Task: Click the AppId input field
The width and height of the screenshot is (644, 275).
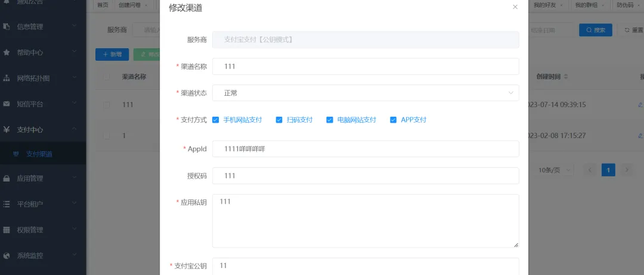Action: (x=366, y=149)
